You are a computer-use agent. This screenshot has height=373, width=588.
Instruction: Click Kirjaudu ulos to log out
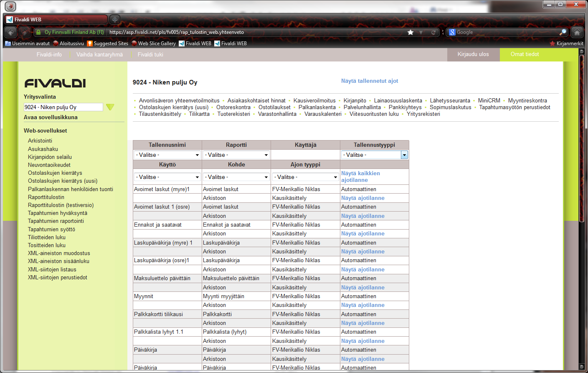(473, 54)
